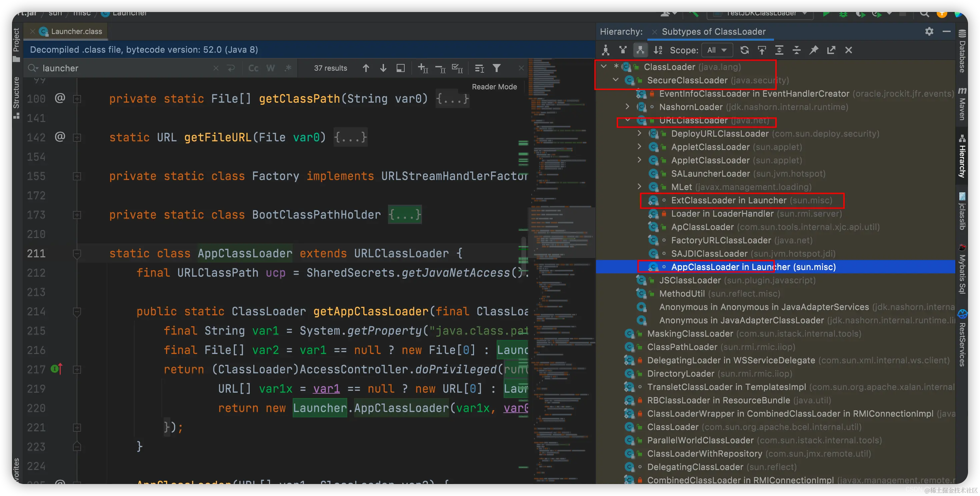Toggle Regex search option
This screenshot has width=980, height=496.
[x=288, y=68]
